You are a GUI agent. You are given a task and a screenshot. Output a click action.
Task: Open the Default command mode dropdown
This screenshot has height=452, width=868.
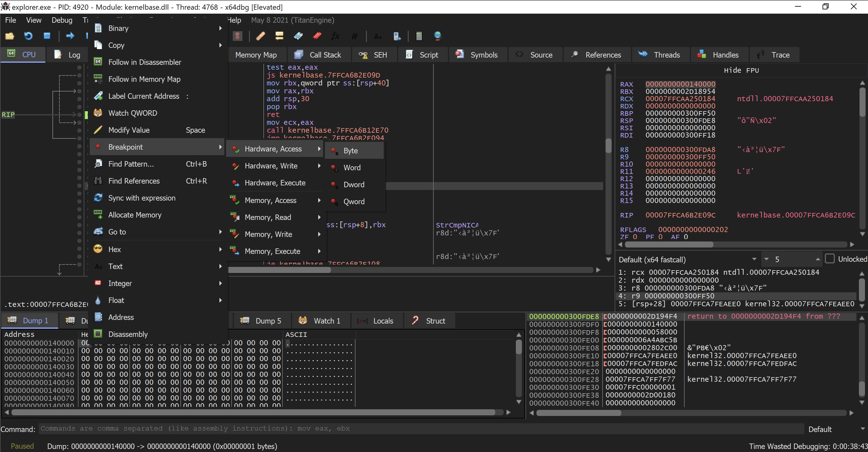(836, 429)
